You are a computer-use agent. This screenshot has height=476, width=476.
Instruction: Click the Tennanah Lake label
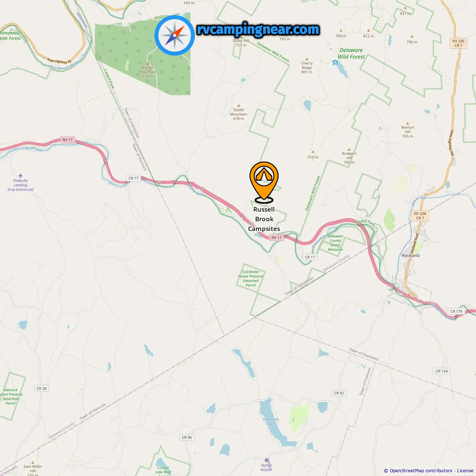[x=271, y=422]
